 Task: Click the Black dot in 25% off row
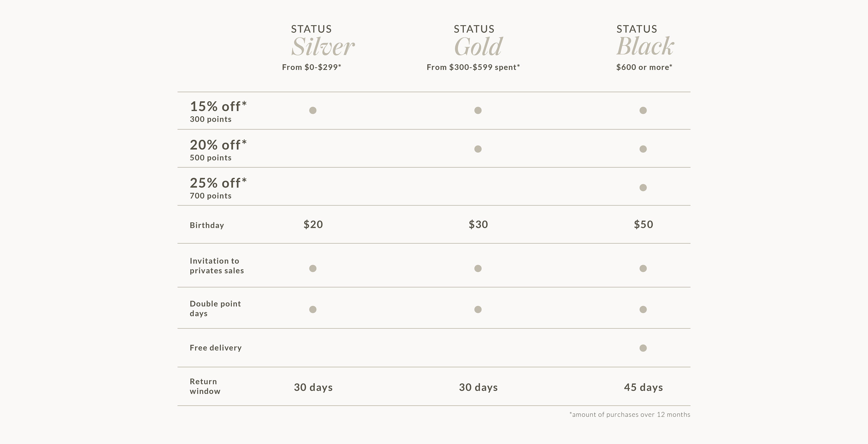[x=643, y=187]
